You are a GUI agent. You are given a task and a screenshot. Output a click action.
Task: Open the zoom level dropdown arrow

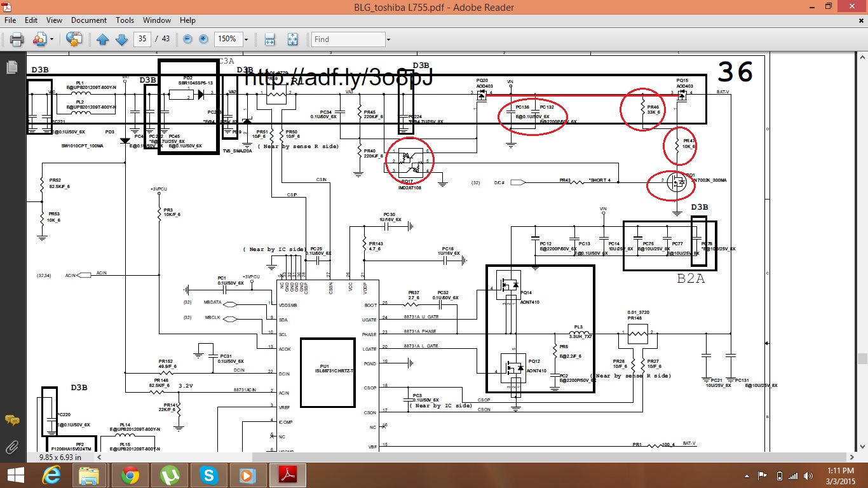pyautogui.click(x=246, y=39)
